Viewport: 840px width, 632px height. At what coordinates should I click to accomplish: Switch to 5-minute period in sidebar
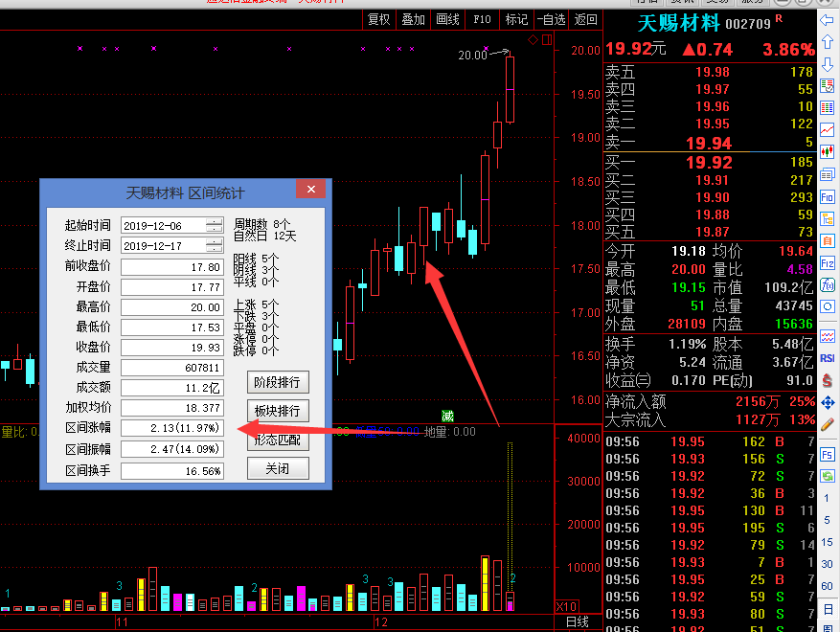tap(828, 520)
